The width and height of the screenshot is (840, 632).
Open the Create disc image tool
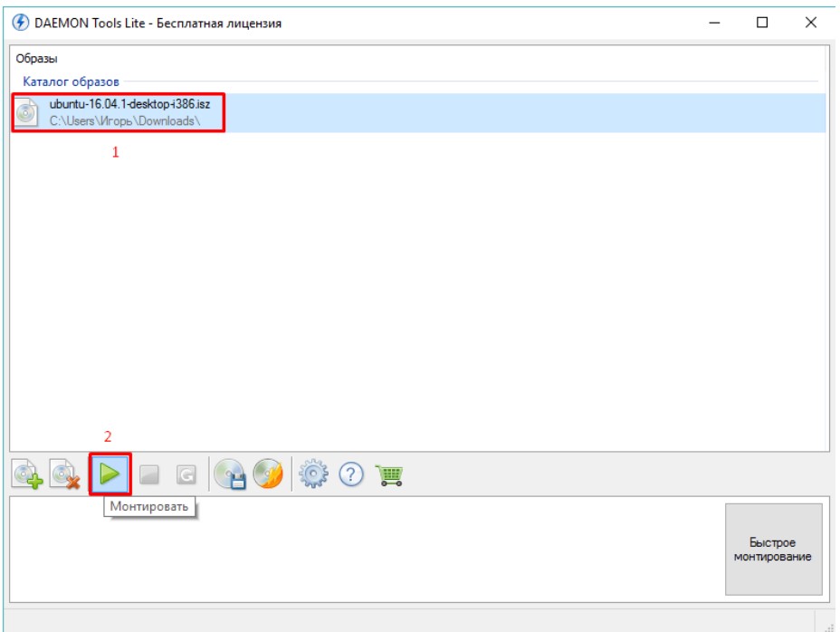click(230, 474)
